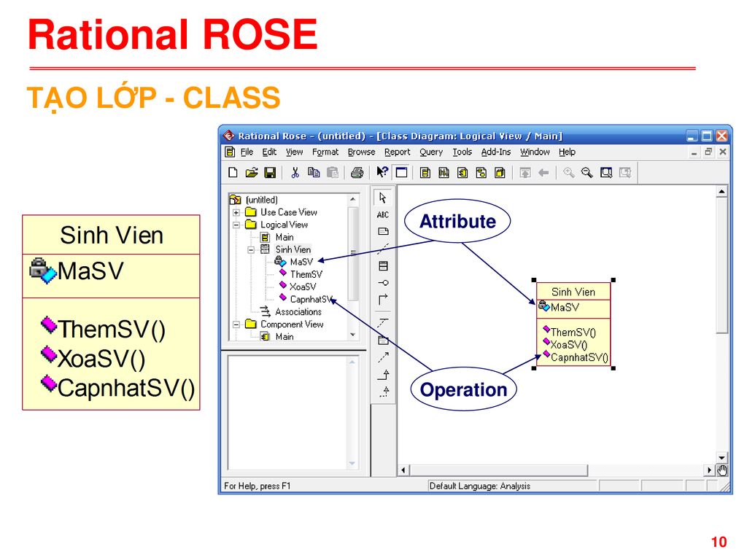Select the Generalization tool in toolbox
Image resolution: width=747 pixels, height=560 pixels.
pyautogui.click(x=383, y=375)
